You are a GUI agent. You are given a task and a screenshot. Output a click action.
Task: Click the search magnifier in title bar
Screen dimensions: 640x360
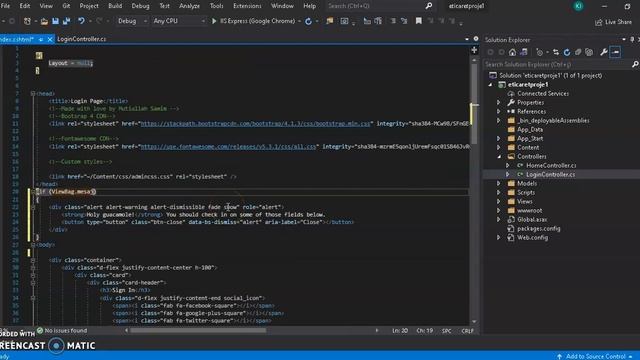pos(429,6)
